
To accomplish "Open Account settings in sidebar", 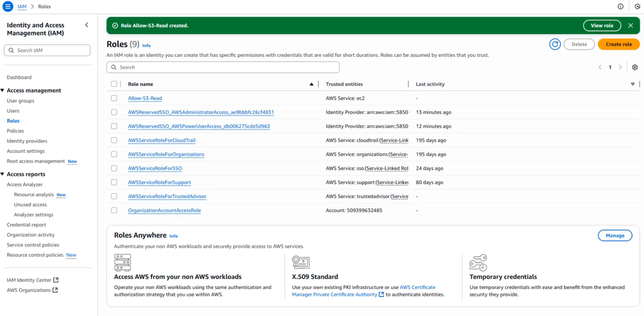I will [x=26, y=151].
